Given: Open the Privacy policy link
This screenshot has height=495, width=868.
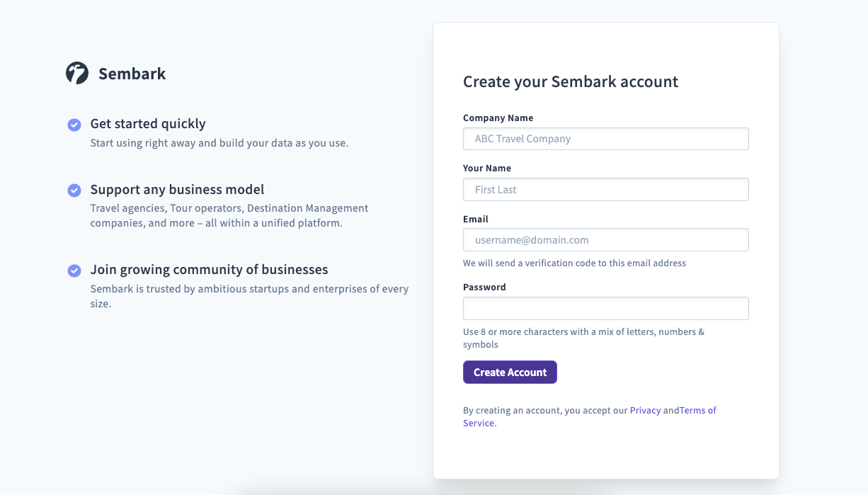Looking at the screenshot, I should click(645, 410).
